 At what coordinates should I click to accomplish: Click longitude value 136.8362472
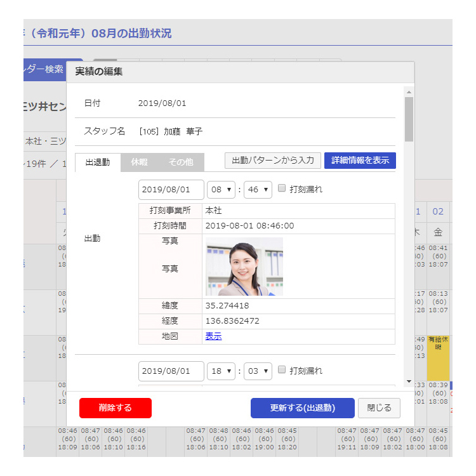(x=232, y=321)
